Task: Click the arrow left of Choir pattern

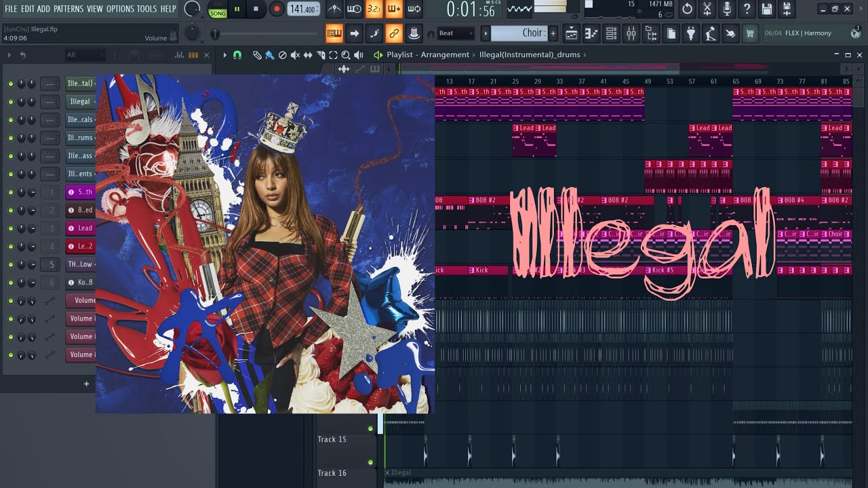Action: [x=486, y=33]
